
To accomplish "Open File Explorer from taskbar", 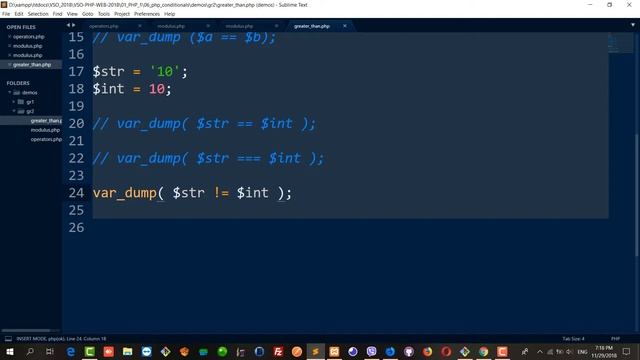I will click(127, 351).
